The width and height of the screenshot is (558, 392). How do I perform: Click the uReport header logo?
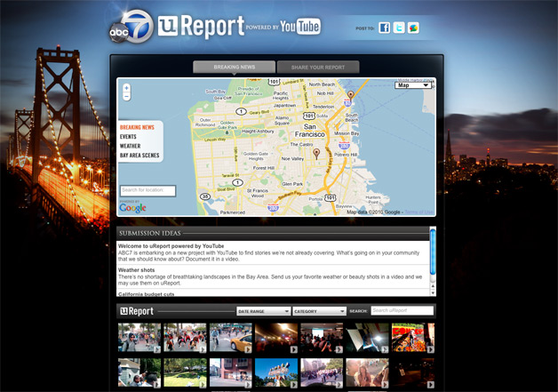[201, 26]
